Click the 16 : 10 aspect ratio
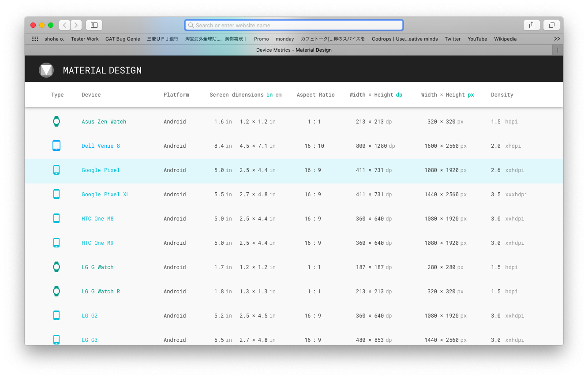The width and height of the screenshot is (588, 378). [314, 146]
